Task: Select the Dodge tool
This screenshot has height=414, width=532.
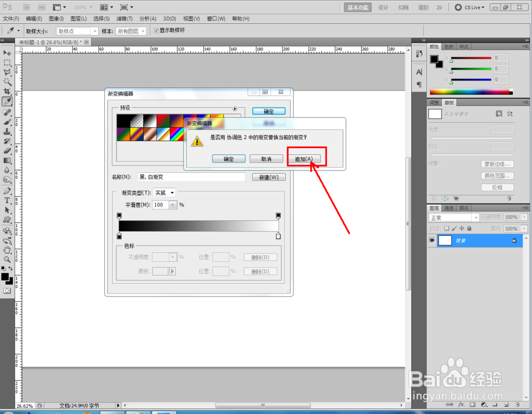Action: (7, 180)
